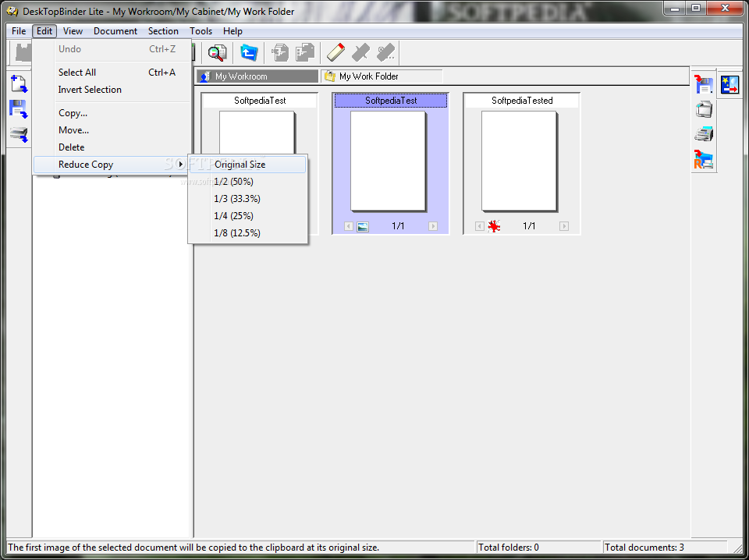
Task: Click the grey pin icon after the eraser
Action: (x=360, y=52)
